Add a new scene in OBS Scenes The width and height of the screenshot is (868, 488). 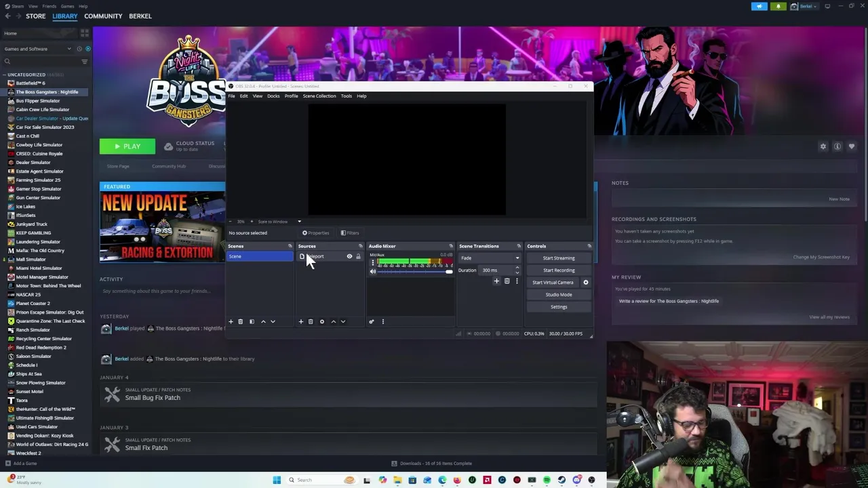pos(231,322)
